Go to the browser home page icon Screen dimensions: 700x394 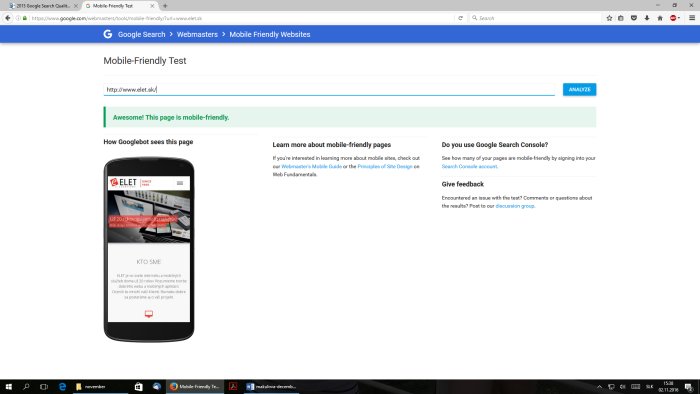click(660, 18)
